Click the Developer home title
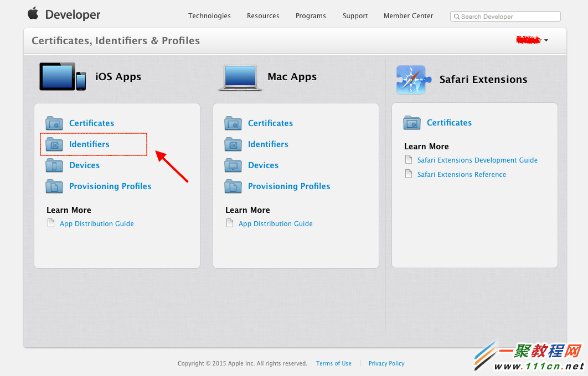This screenshot has height=376, width=588. click(73, 14)
